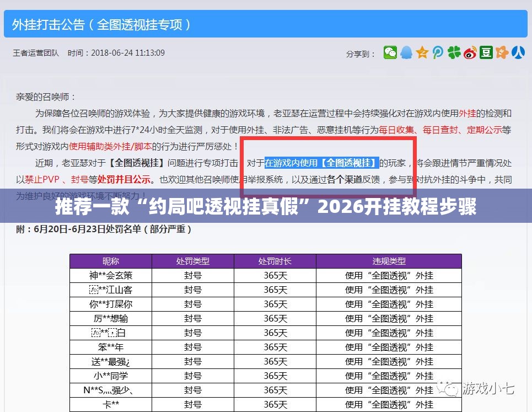Click 365天 in the 你**打屎你 row
The height and width of the screenshot is (412, 532).
tap(275, 304)
